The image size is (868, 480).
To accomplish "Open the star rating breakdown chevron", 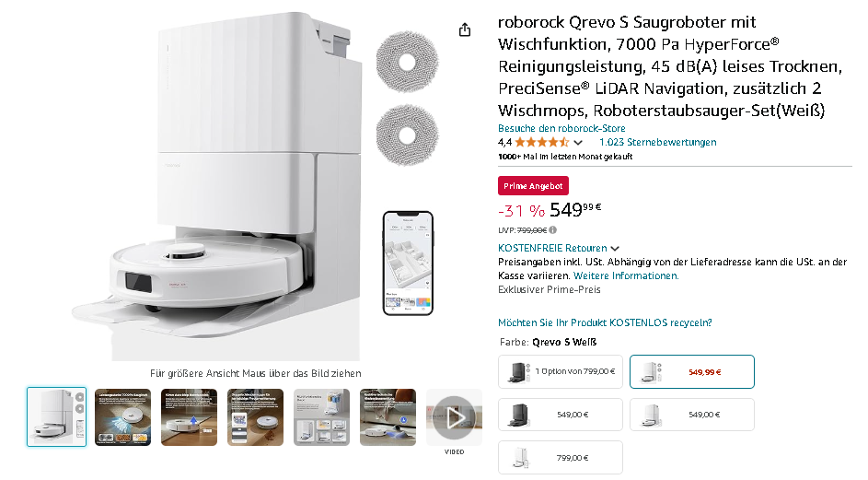I will pos(578,143).
